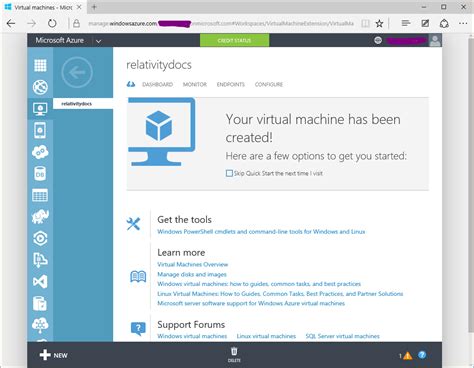Select the Virtual Machines monitor icon in sidebar
The width and height of the screenshot is (474, 368).
pyautogui.click(x=40, y=109)
